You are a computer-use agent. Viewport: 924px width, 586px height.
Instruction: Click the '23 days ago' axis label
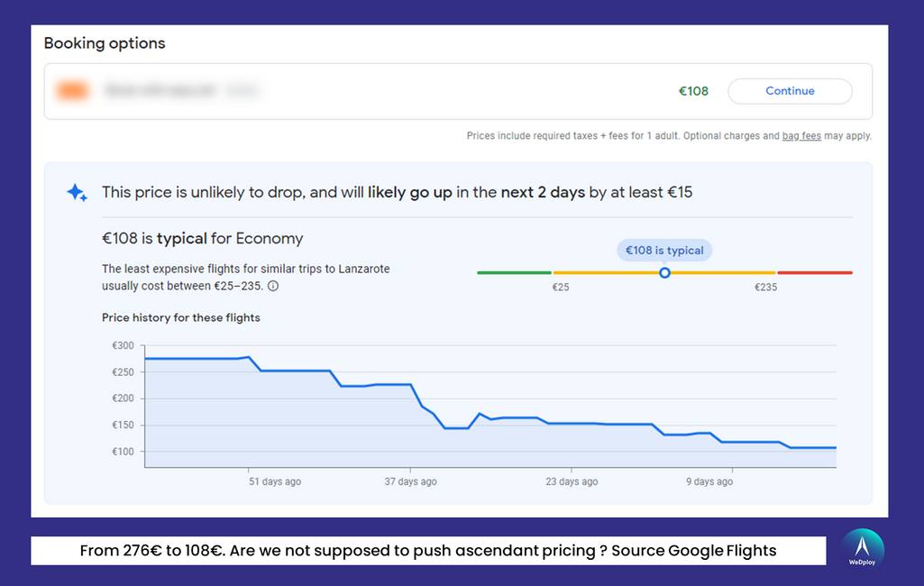click(572, 481)
